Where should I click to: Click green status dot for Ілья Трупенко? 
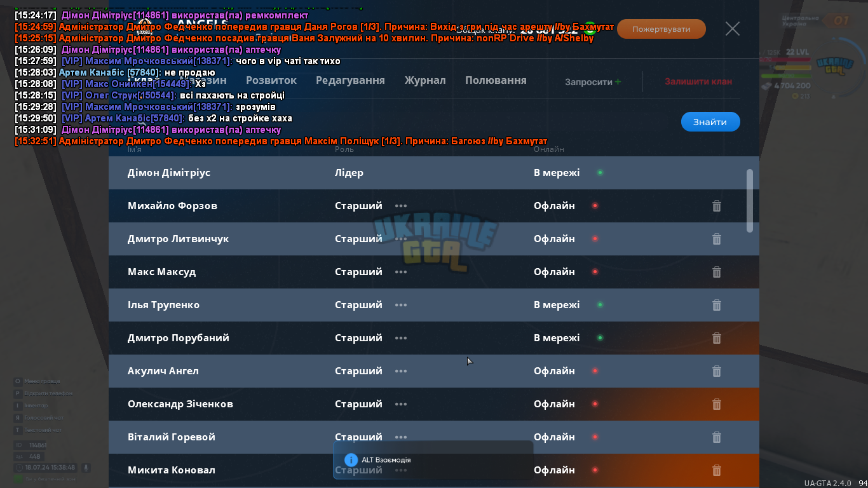point(600,305)
